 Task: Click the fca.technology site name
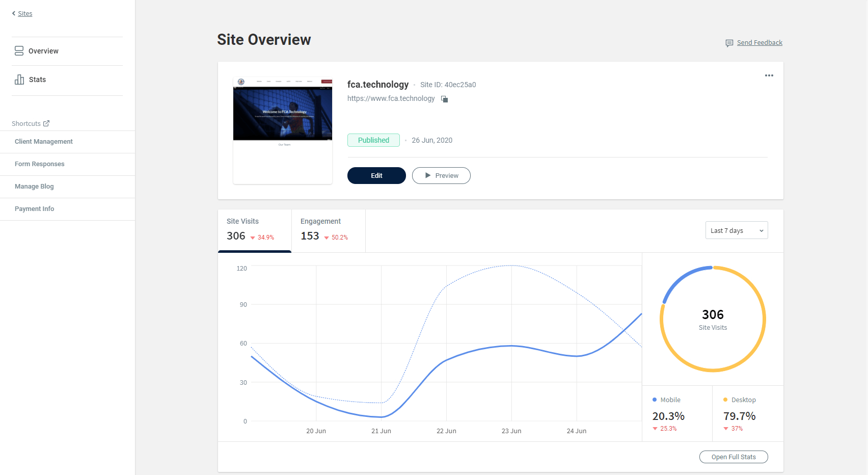point(378,85)
